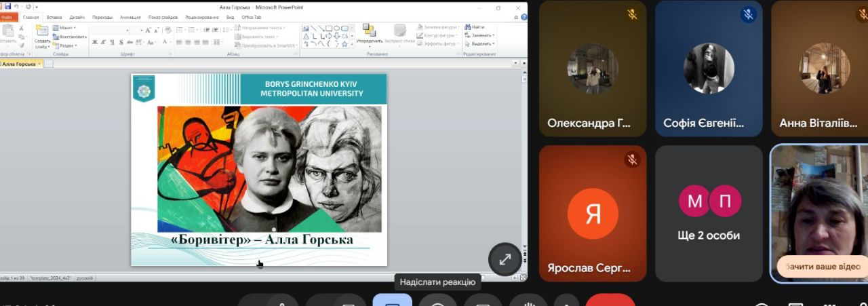The width and height of the screenshot is (868, 306).
Task: Open PowerPoint help via question mark icon
Action: (x=524, y=17)
